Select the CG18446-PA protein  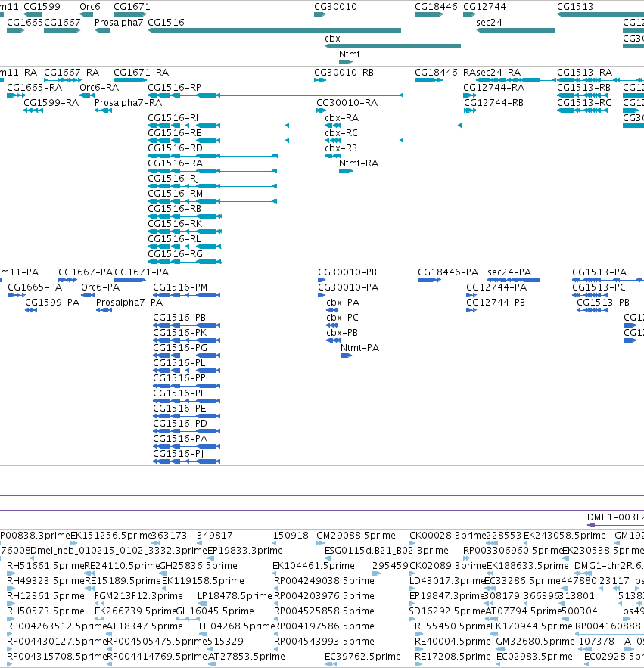(x=430, y=280)
